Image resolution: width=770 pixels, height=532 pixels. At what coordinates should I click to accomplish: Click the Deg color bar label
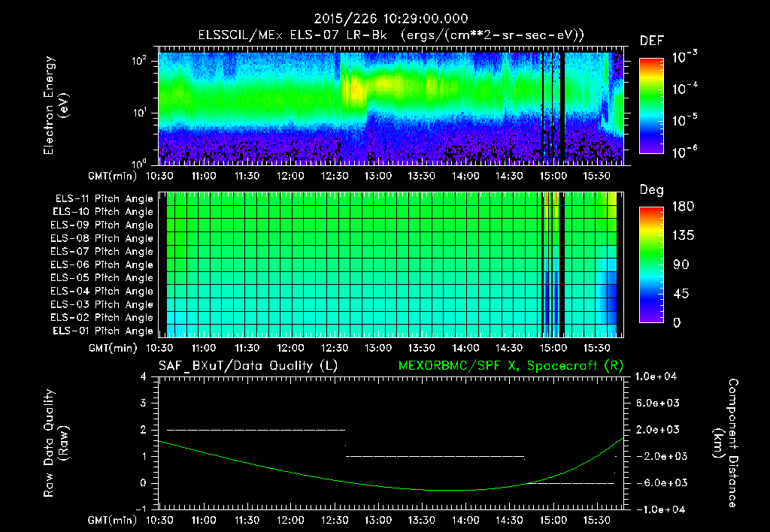(x=652, y=190)
